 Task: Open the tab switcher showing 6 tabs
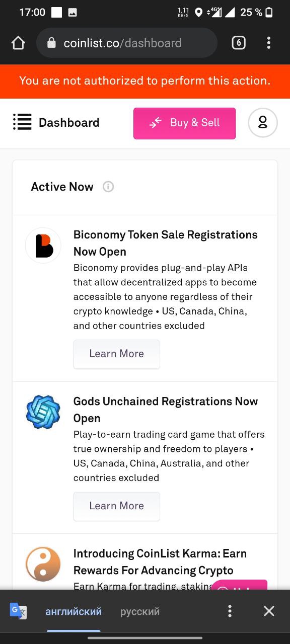239,43
